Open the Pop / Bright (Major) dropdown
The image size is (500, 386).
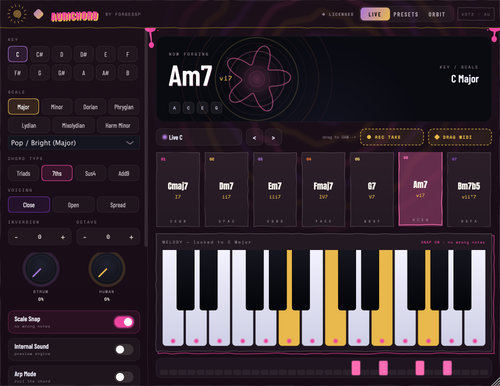[74, 143]
